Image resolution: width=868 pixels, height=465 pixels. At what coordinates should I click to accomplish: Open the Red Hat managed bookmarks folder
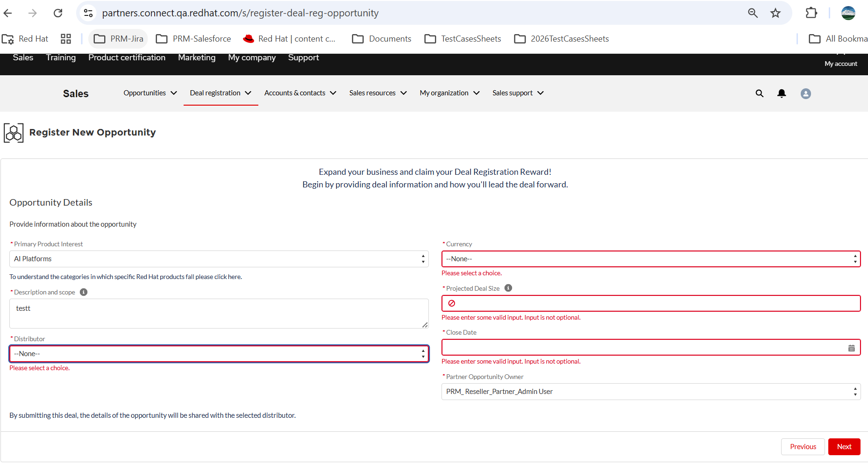(x=25, y=39)
